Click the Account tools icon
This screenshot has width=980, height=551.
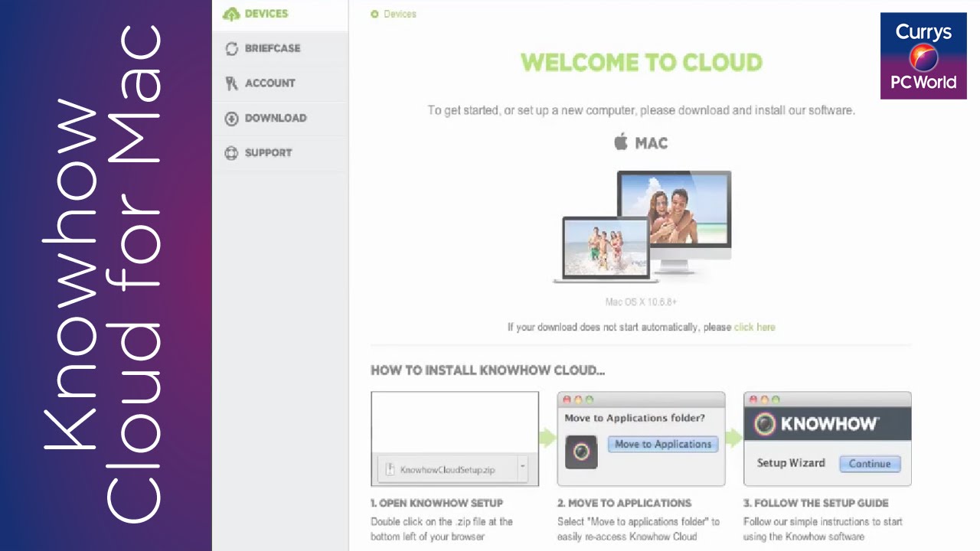231,83
